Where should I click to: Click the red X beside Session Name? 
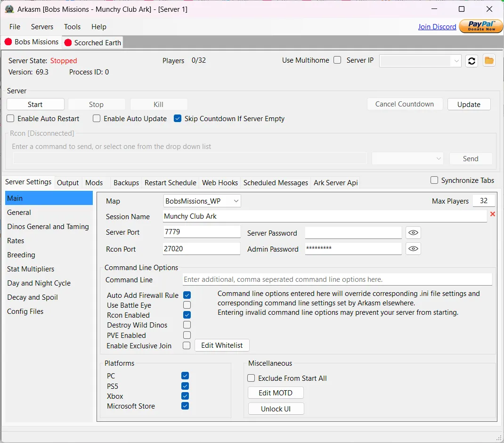coord(492,214)
